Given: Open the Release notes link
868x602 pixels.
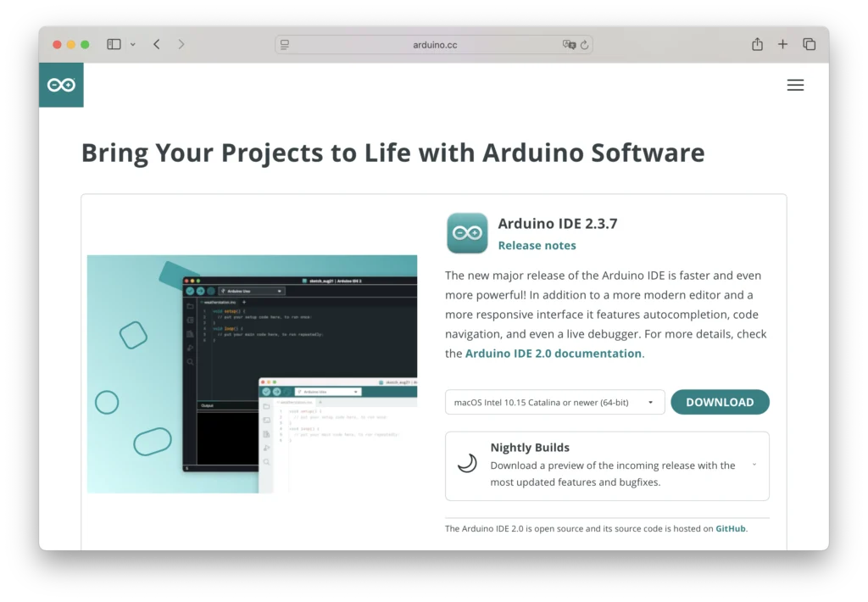Looking at the screenshot, I should click(537, 246).
